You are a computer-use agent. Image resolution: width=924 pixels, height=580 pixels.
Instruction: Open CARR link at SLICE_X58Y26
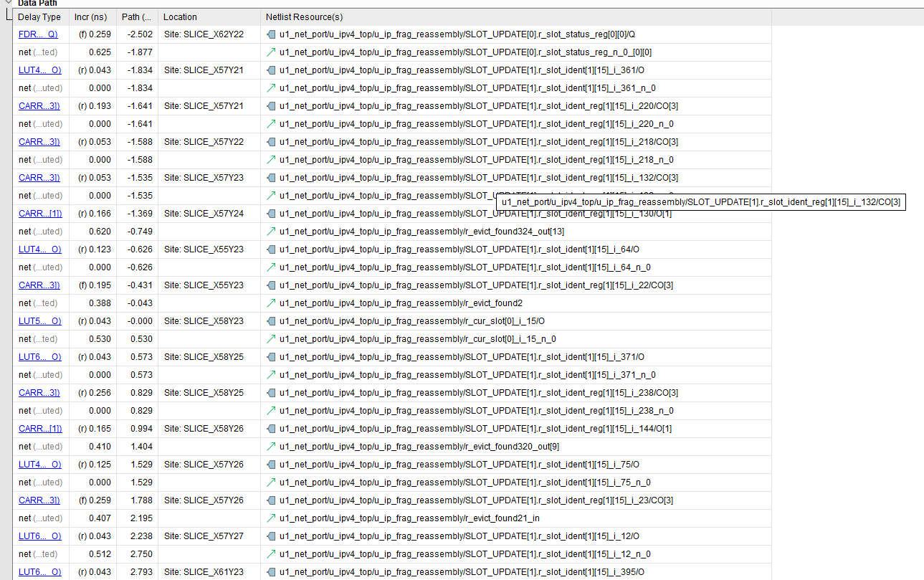pos(39,429)
